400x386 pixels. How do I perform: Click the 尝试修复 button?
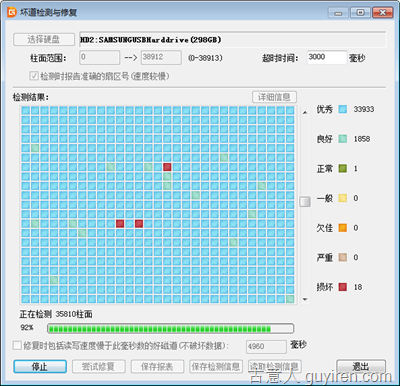99,367
